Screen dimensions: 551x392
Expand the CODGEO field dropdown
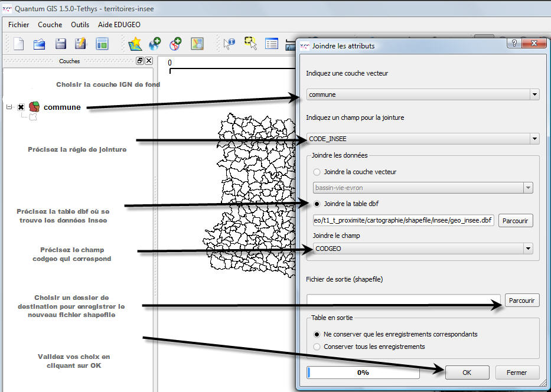(422, 249)
